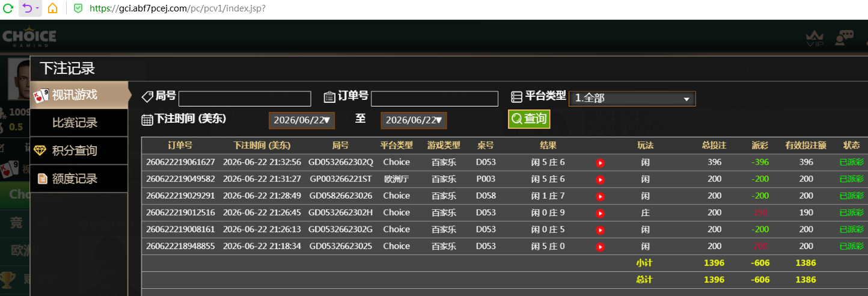This screenshot has width=868, height=296.
Task: Click the 庄 bet type cell
Action: (645, 213)
